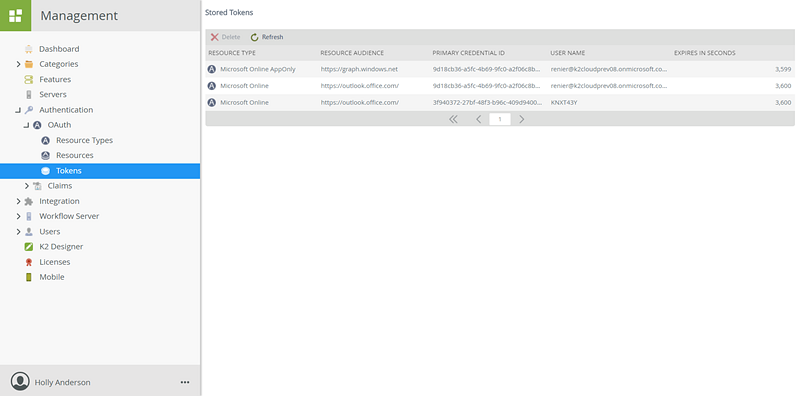This screenshot has height=396, width=800.
Task: Open Mobile in the navigation tree
Action: 52,277
